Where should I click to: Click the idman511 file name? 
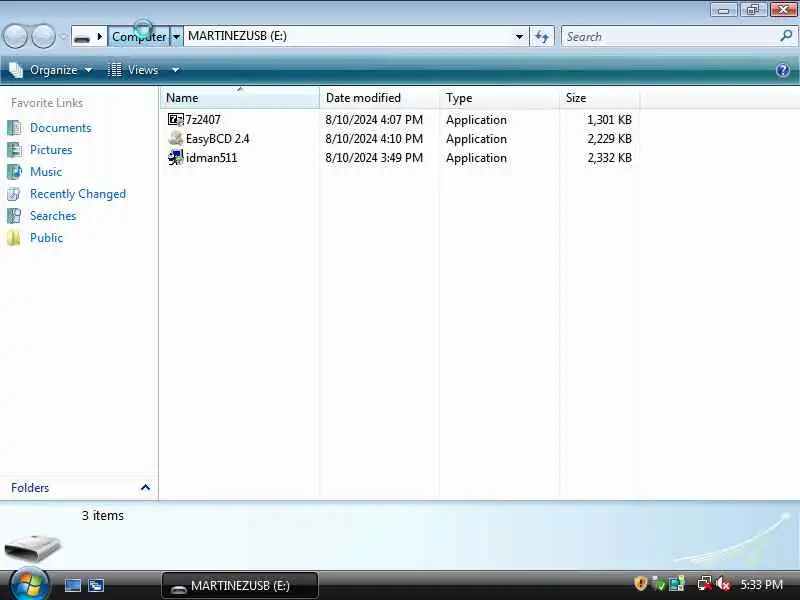coord(211,158)
